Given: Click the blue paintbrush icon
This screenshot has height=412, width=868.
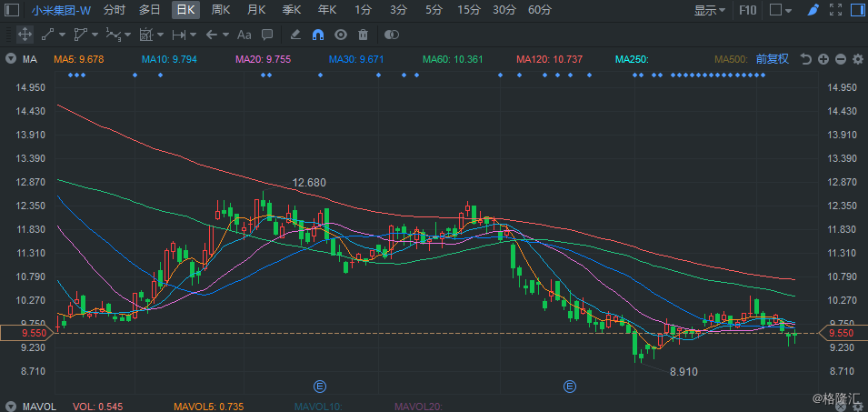Looking at the screenshot, I should point(813,9).
